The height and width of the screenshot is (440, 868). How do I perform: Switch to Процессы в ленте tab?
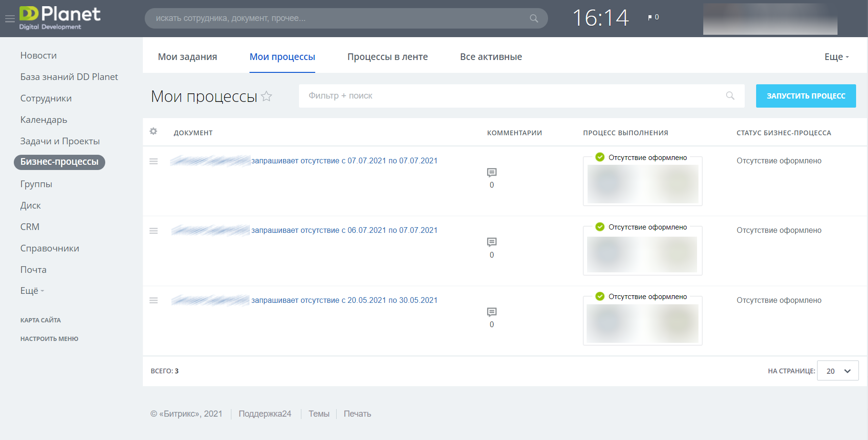point(388,57)
